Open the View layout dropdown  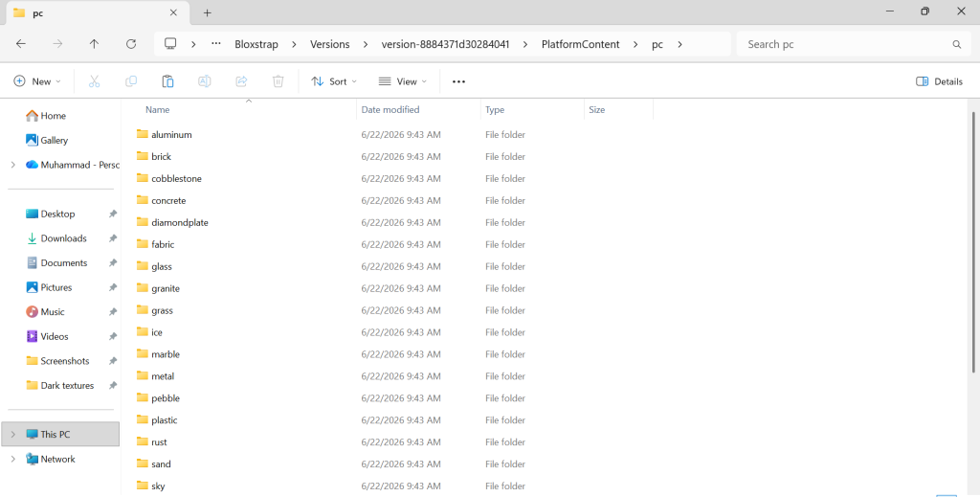[x=403, y=81]
